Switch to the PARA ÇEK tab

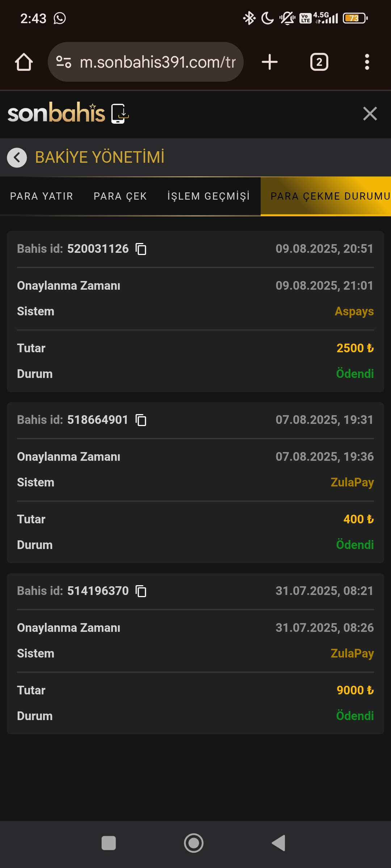(120, 196)
